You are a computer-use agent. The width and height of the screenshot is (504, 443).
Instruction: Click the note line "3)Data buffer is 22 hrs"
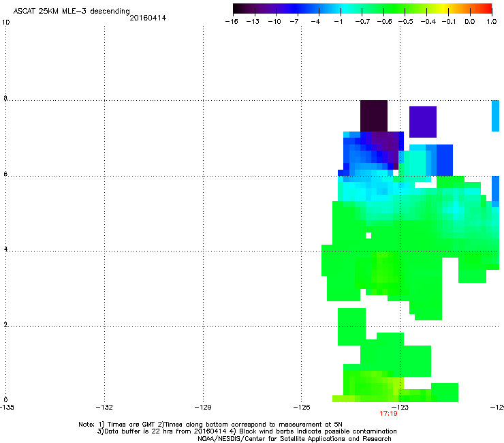coord(247,431)
